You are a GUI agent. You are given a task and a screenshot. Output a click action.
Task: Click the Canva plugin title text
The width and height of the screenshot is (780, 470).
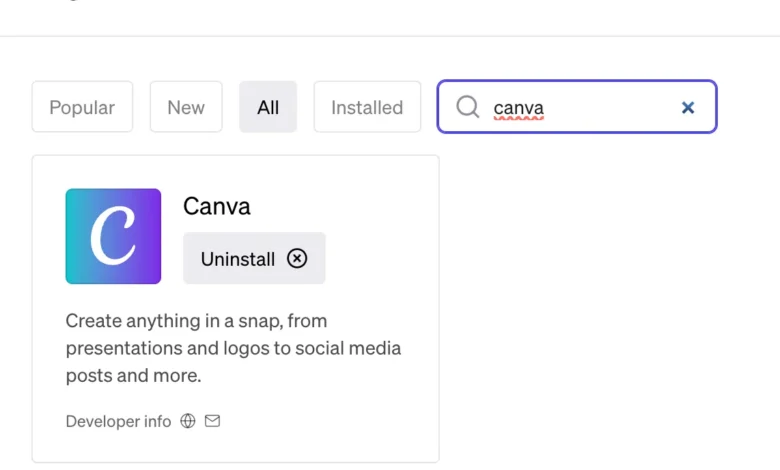[x=217, y=206]
